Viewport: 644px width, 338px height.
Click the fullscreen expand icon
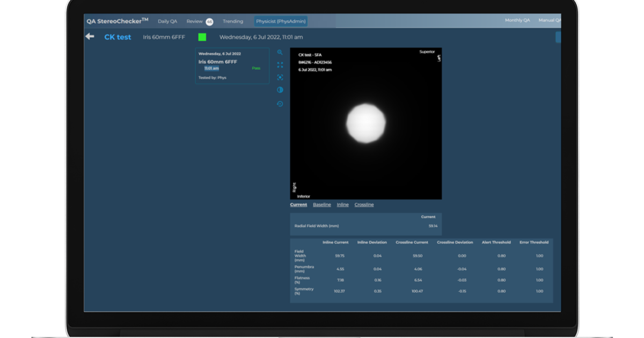(280, 65)
